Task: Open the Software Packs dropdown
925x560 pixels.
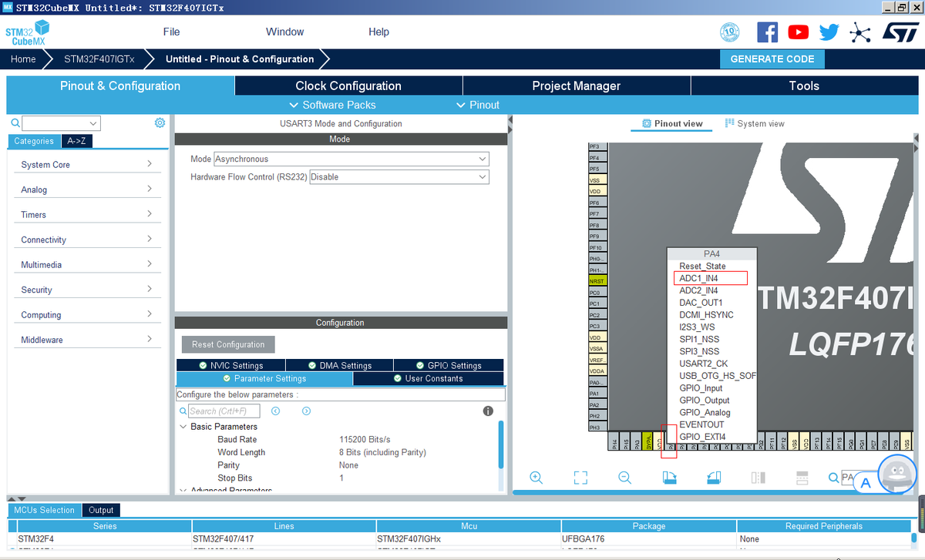Action: pyautogui.click(x=332, y=105)
